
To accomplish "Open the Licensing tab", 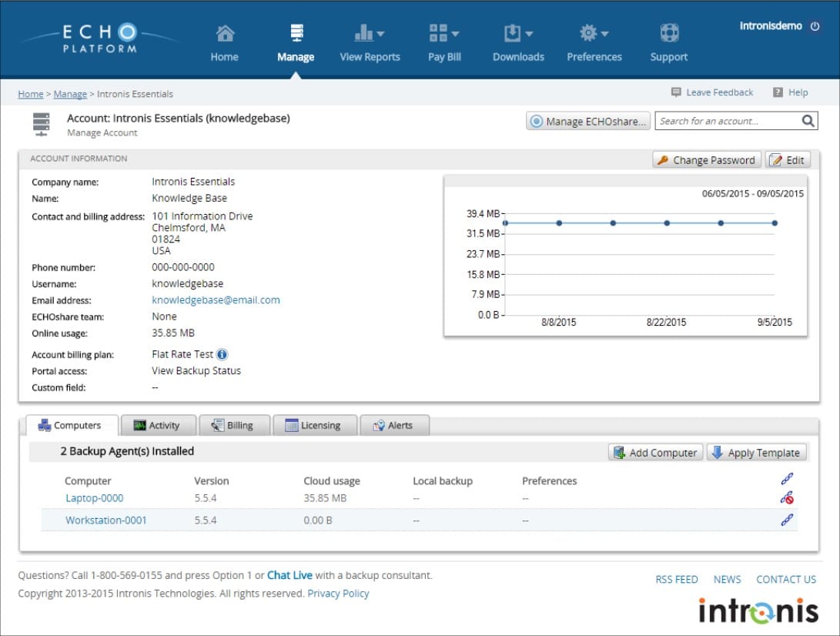I will pyautogui.click(x=314, y=426).
